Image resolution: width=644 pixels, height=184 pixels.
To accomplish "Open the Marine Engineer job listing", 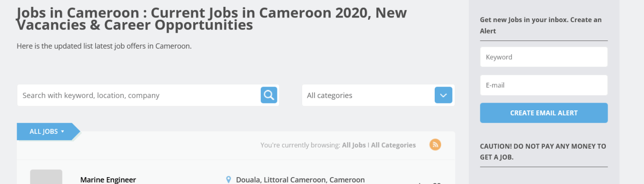I will click(x=108, y=180).
